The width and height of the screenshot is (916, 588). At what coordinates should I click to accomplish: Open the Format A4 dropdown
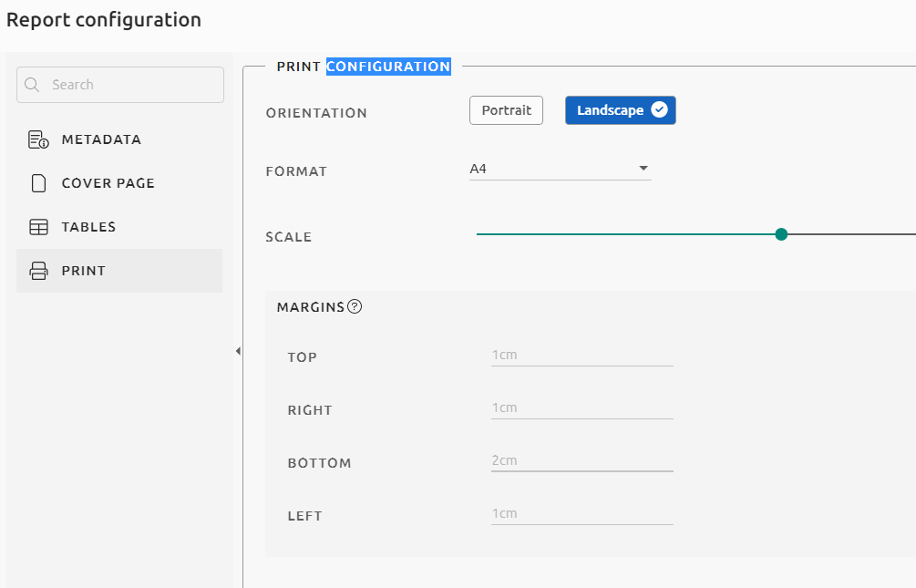(x=561, y=169)
